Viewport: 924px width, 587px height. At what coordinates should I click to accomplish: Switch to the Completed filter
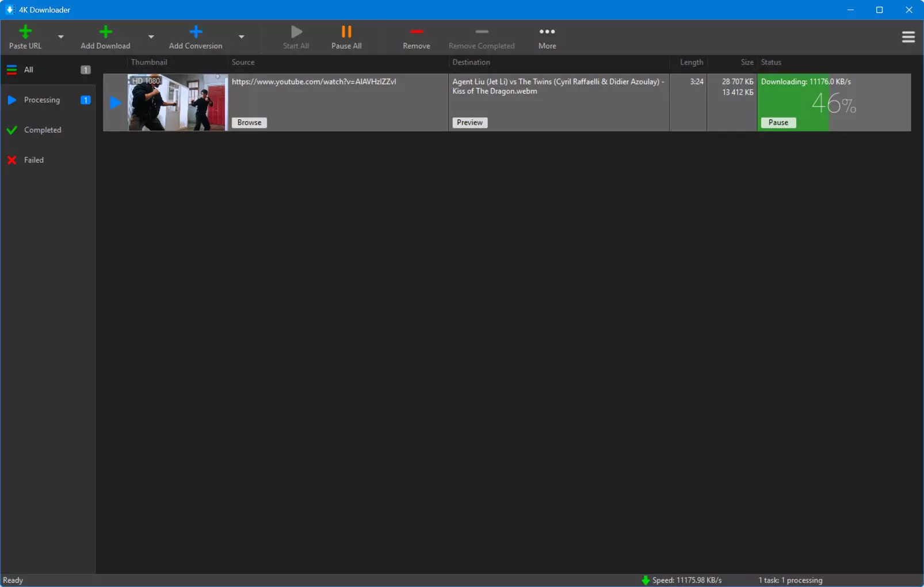coord(48,130)
